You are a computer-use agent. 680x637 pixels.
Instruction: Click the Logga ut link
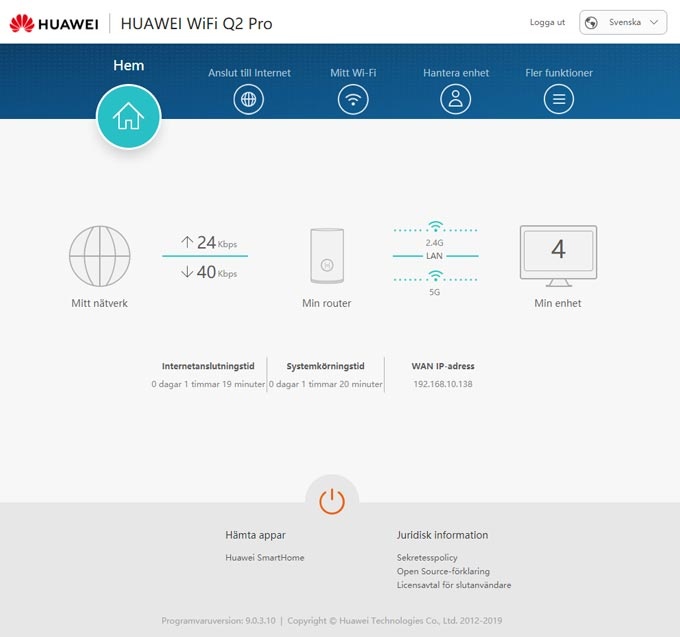547,23
